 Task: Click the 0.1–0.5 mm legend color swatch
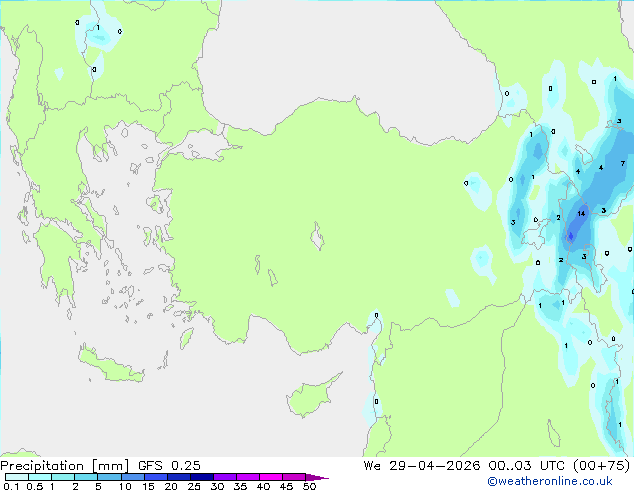pyautogui.click(x=17, y=477)
